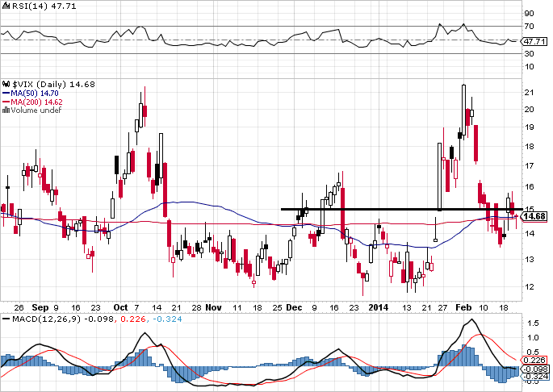Click the Volume undef legend text
The height and width of the screenshot is (392, 553).
pos(36,110)
